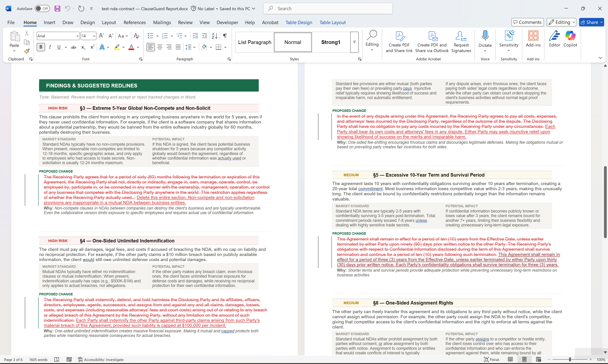This screenshot has width=608, height=364.
Task: Open the font name dropdown showing Arial
Action: pos(77,36)
